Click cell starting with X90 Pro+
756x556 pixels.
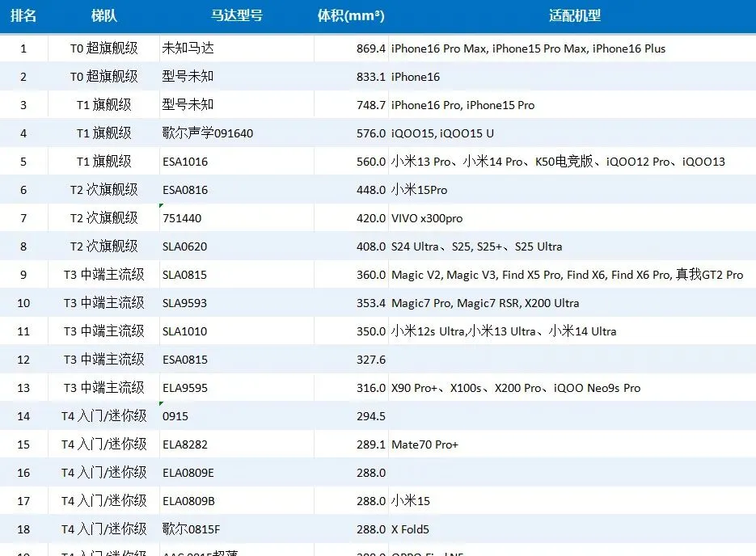click(515, 389)
